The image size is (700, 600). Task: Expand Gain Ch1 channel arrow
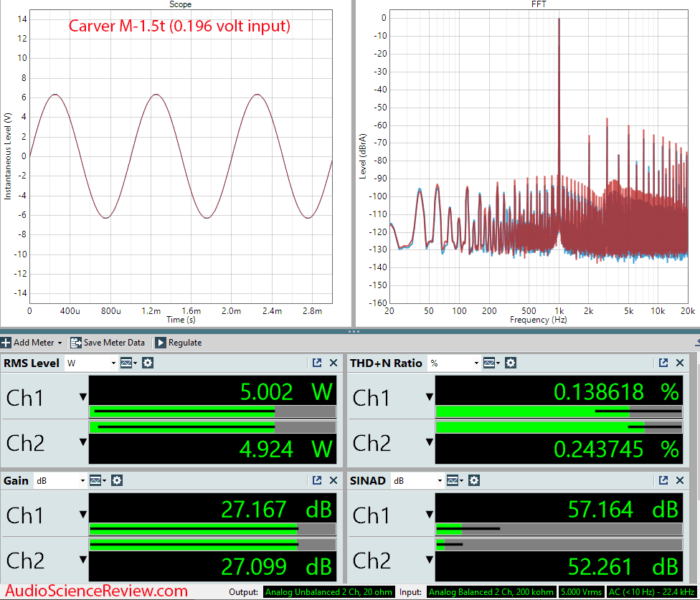pos(83,515)
